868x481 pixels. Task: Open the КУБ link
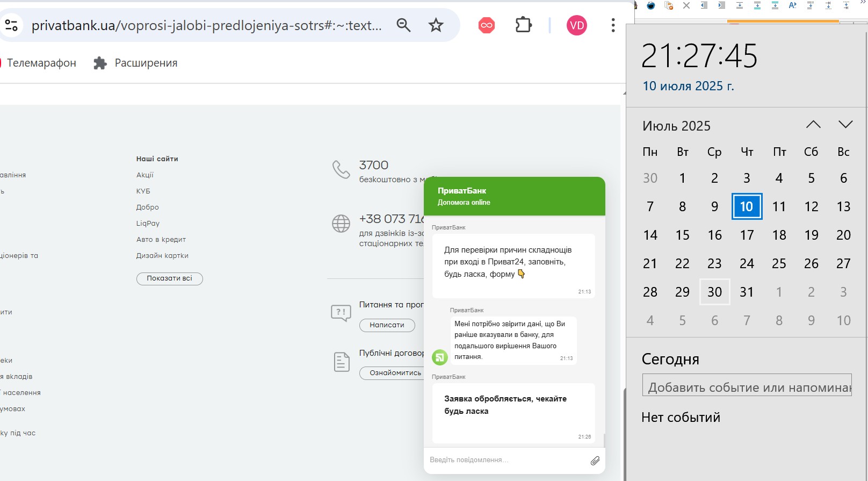coord(143,191)
